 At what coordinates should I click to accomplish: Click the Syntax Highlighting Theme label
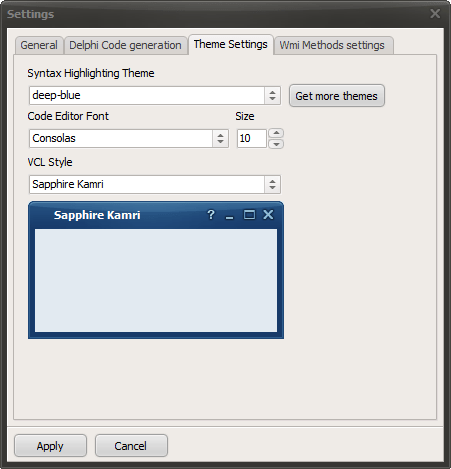[91, 73]
